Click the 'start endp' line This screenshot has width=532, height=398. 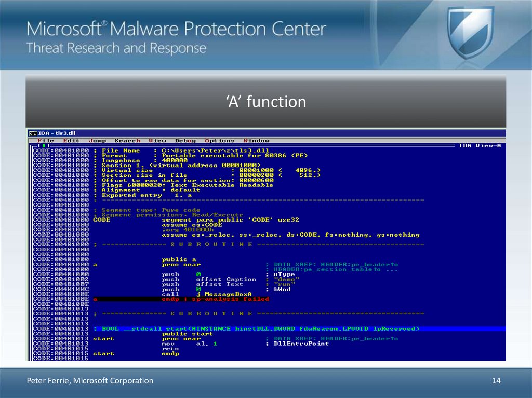[136, 353]
